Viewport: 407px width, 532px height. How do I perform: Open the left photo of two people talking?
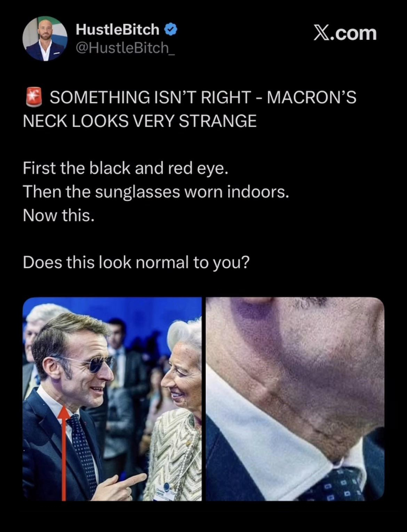point(112,399)
